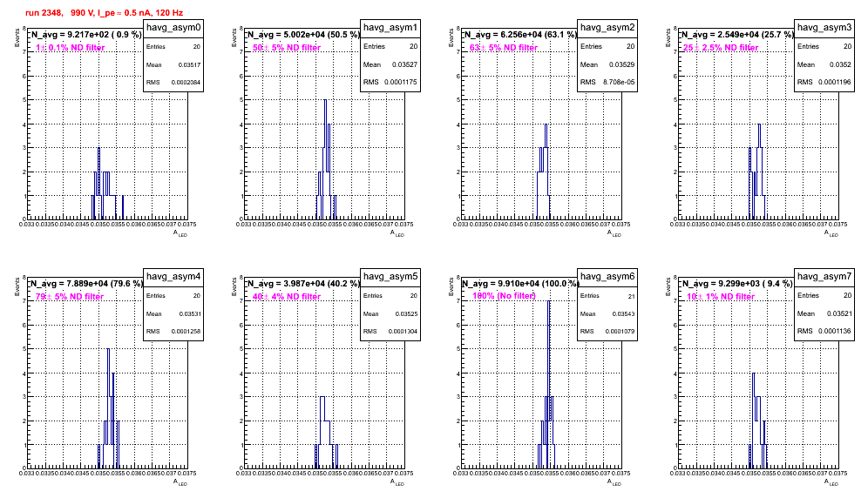Click RMS 0.0002084 in havg_asym0 stats
Screen dimensions: 868x498
click(173, 82)
